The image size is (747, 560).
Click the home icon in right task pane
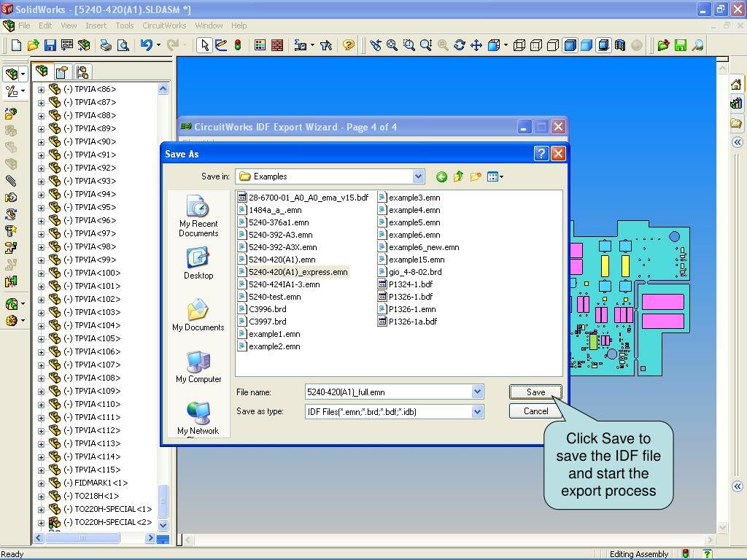click(736, 85)
